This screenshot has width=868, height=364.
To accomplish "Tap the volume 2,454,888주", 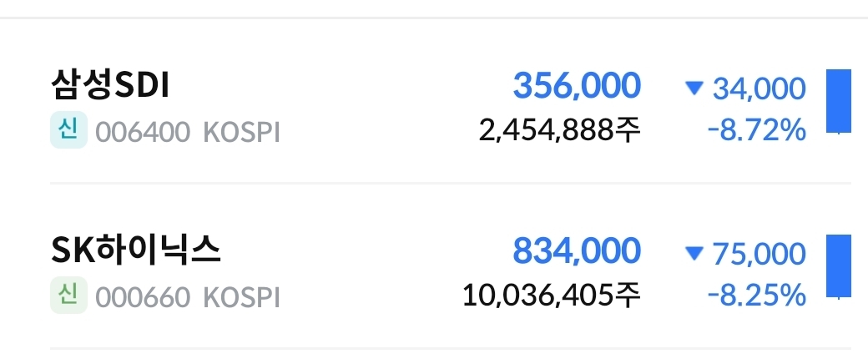I will pos(560,130).
